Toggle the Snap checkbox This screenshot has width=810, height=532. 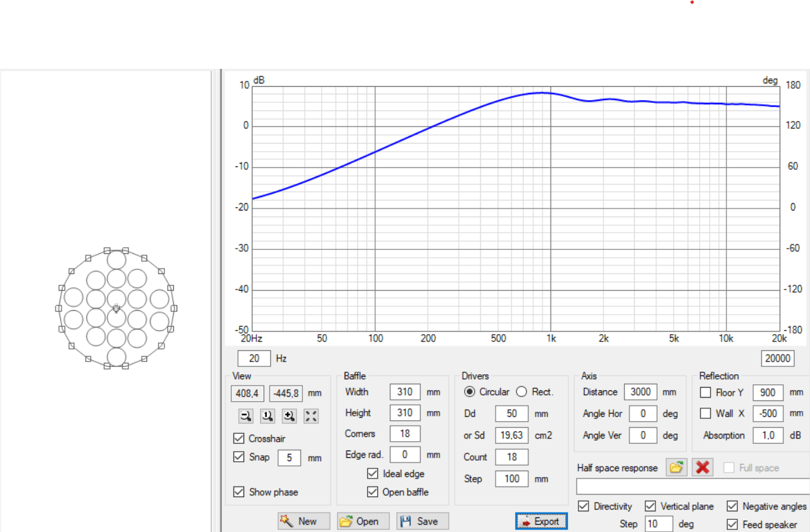point(239,457)
